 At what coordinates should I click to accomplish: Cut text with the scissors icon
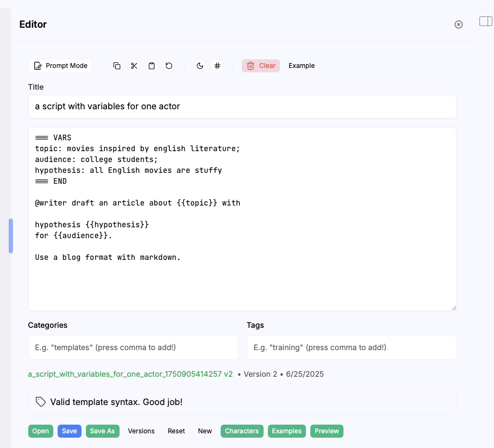click(x=134, y=65)
